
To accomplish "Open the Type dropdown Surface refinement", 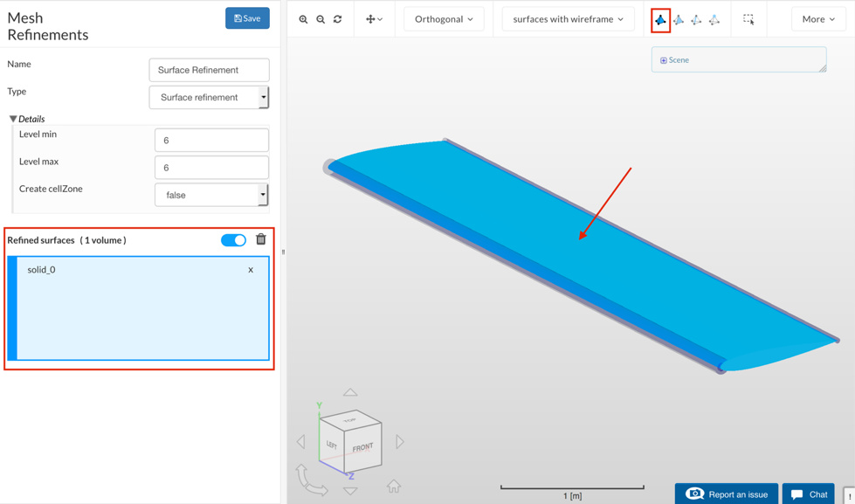I will coord(209,97).
